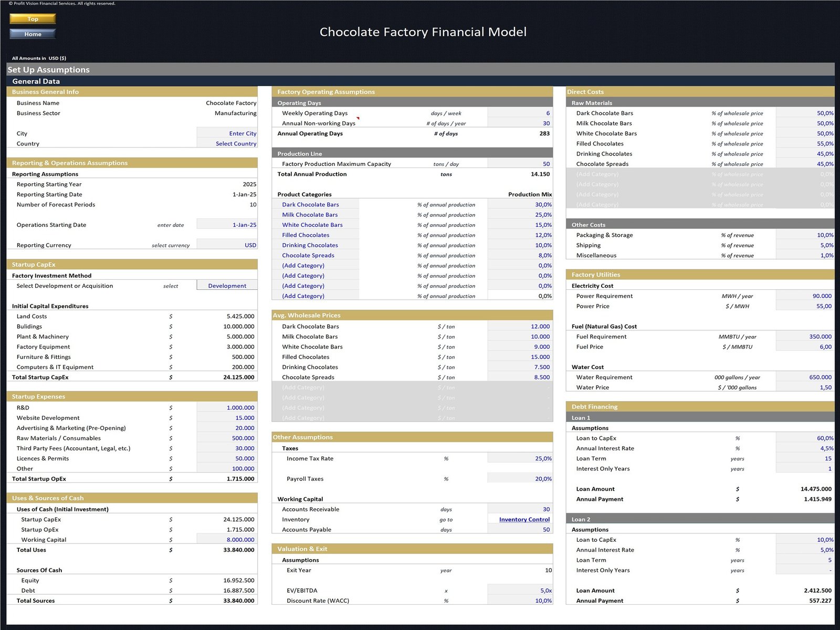Viewport: 840px width, 630px height.
Task: Select the Power Price value cell
Action: [805, 306]
